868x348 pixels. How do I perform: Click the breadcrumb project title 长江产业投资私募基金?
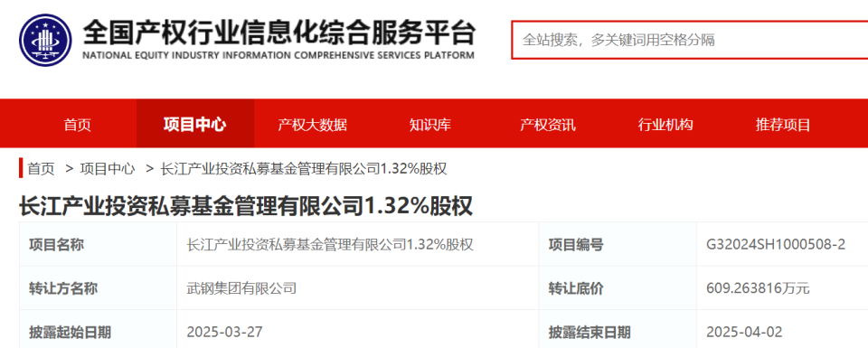[304, 169]
